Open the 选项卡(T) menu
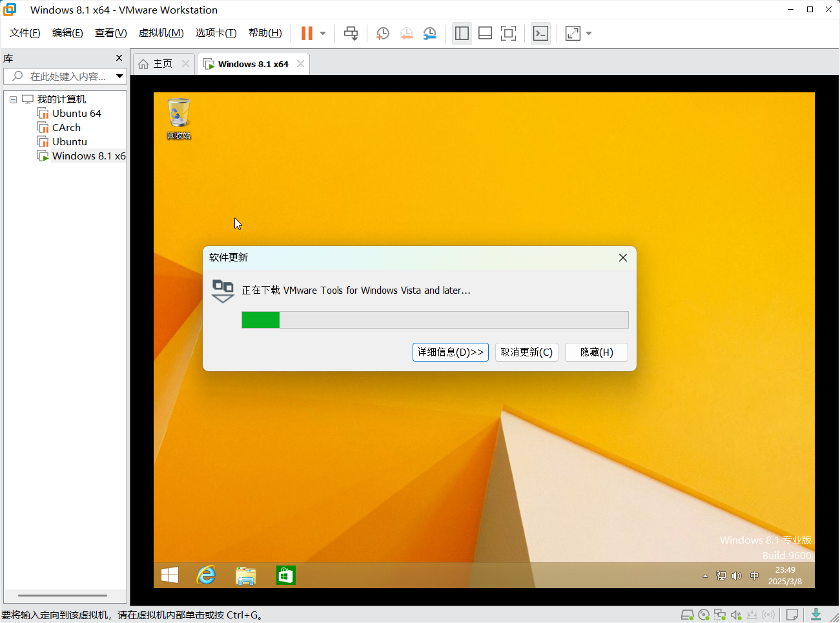 coord(216,33)
